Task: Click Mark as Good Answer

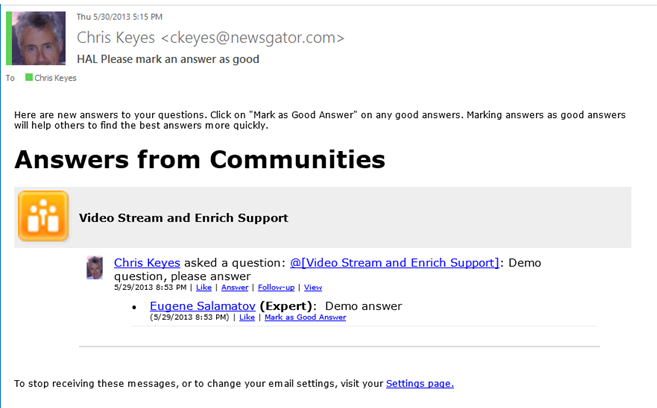Action: click(305, 317)
